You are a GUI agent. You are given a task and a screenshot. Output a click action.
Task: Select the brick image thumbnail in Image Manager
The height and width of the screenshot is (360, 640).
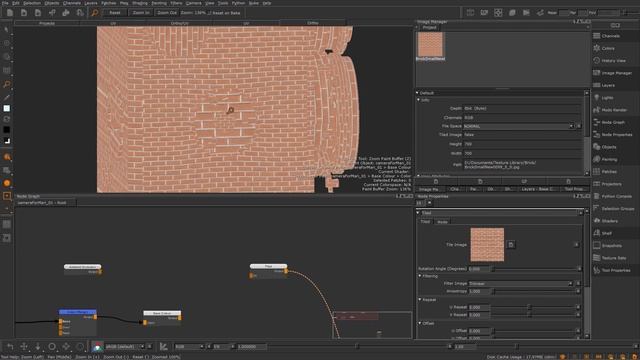[x=430, y=44]
